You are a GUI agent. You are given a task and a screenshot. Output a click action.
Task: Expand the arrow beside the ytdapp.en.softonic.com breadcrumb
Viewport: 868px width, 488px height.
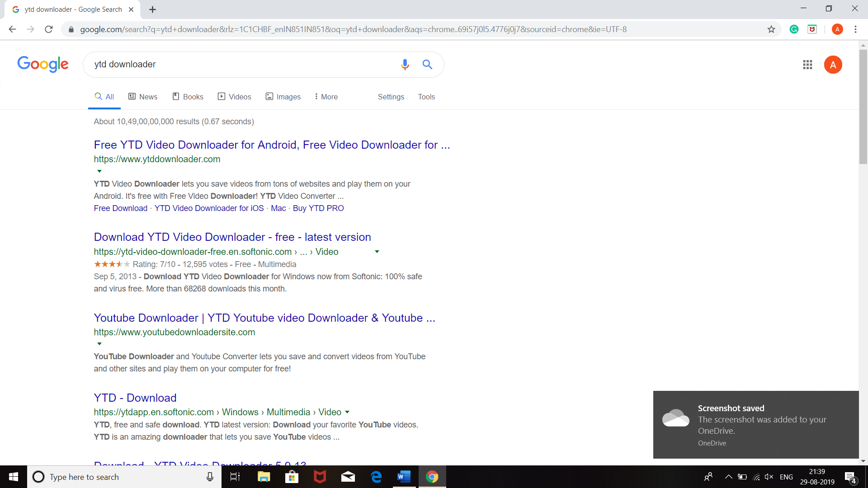coord(347,412)
